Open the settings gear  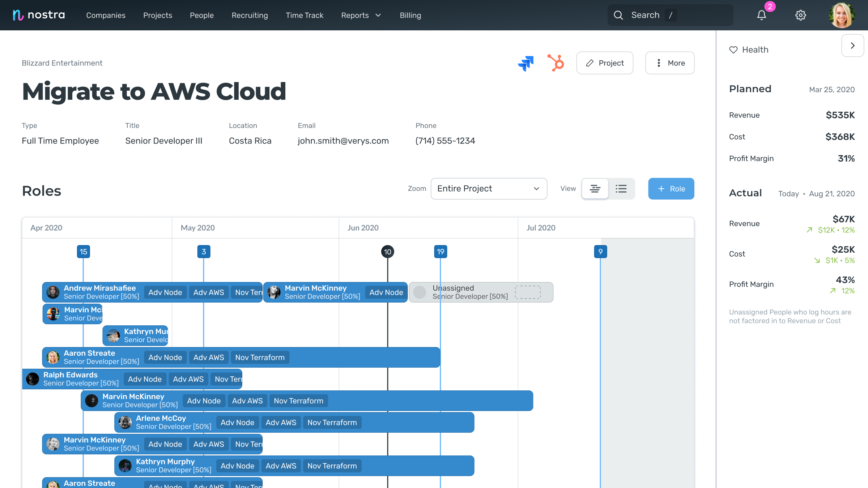[800, 15]
